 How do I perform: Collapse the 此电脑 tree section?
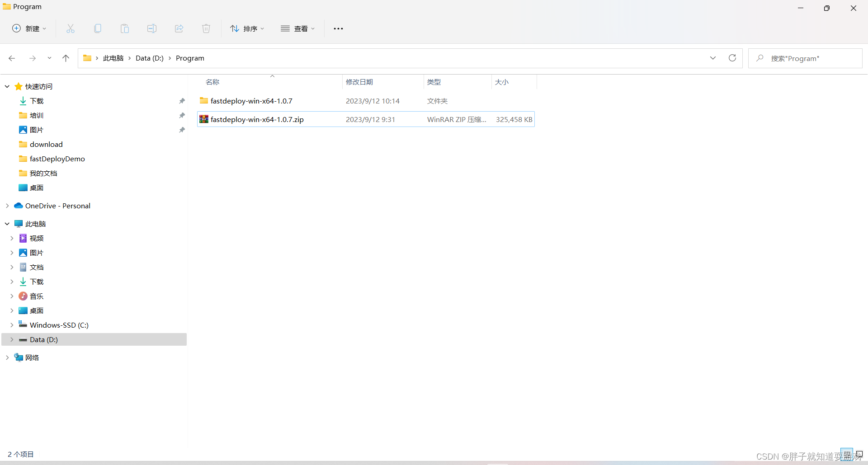pyautogui.click(x=7, y=223)
